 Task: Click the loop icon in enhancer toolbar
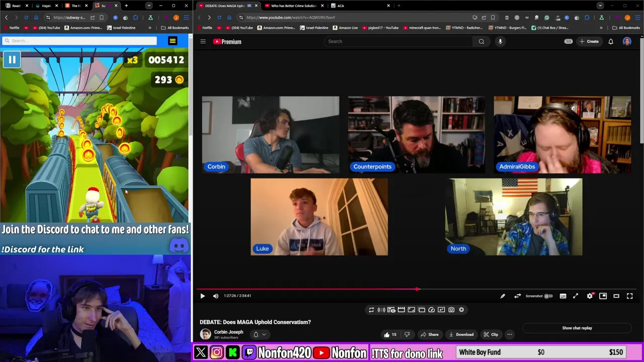point(371,310)
